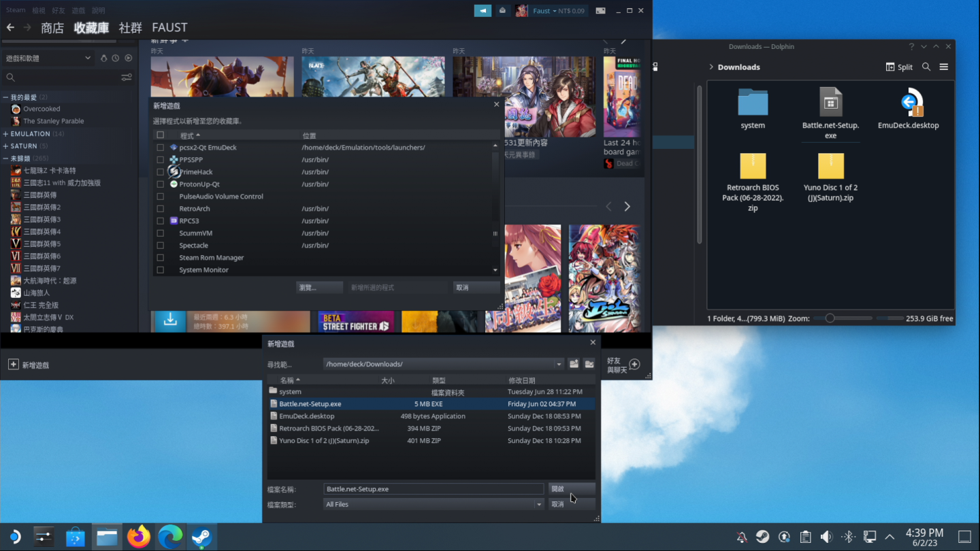
Task: Check the PrimeHack checkbox
Action: pos(161,171)
